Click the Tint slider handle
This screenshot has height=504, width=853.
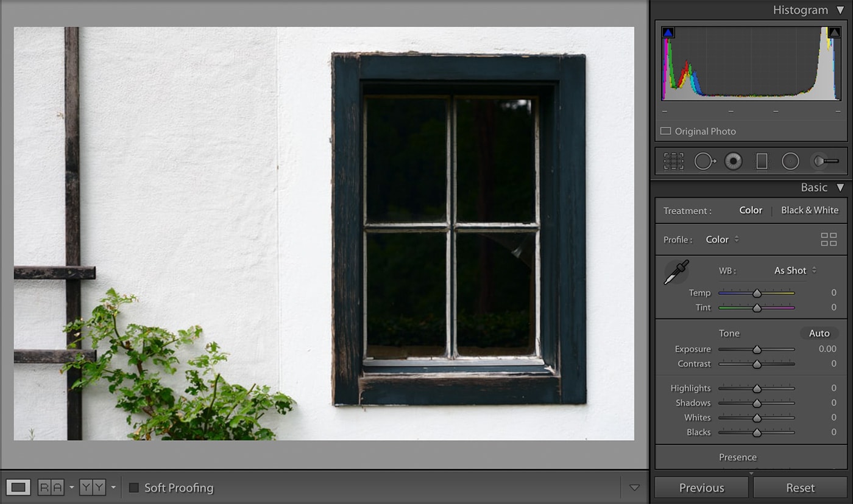(757, 307)
